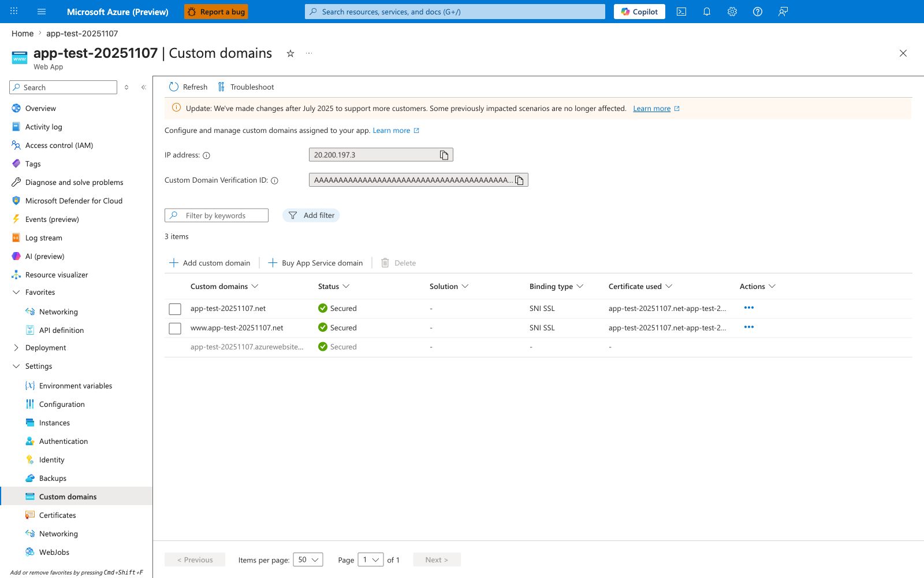Sort by the Certificate used column
Image resolution: width=924 pixels, height=578 pixels.
point(640,287)
